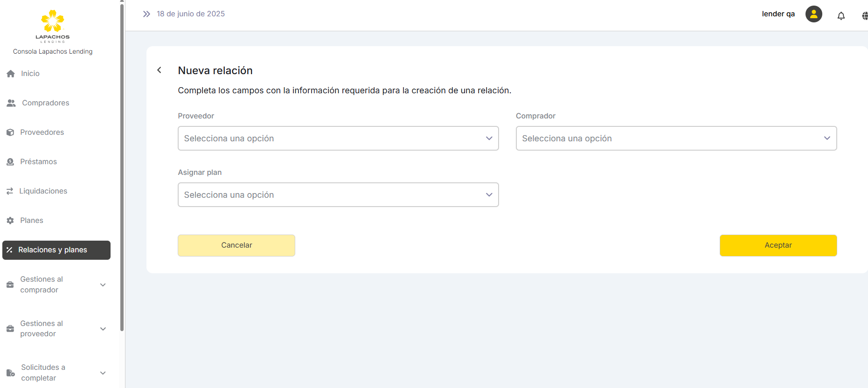Image resolution: width=868 pixels, height=388 pixels.
Task: Expand Solicitudes a completar submenu
Action: pyautogui.click(x=103, y=373)
